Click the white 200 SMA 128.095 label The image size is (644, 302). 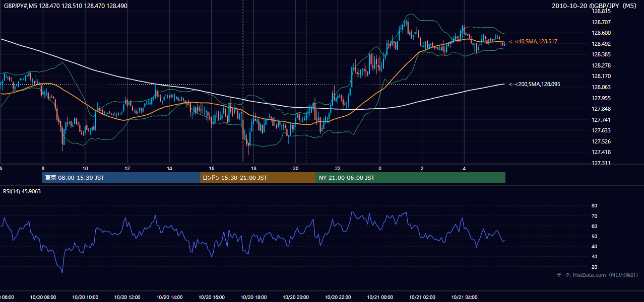pos(534,84)
